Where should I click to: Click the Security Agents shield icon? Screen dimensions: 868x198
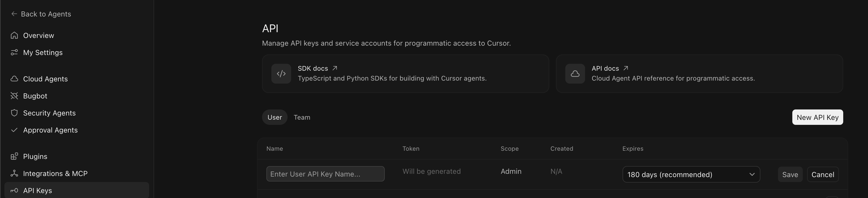(14, 113)
